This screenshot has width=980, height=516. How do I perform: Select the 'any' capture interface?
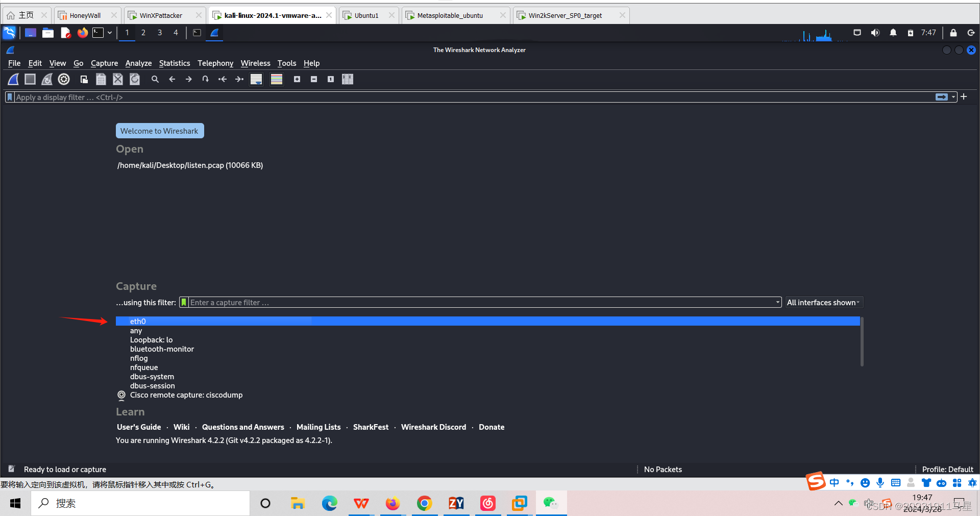pos(487,331)
